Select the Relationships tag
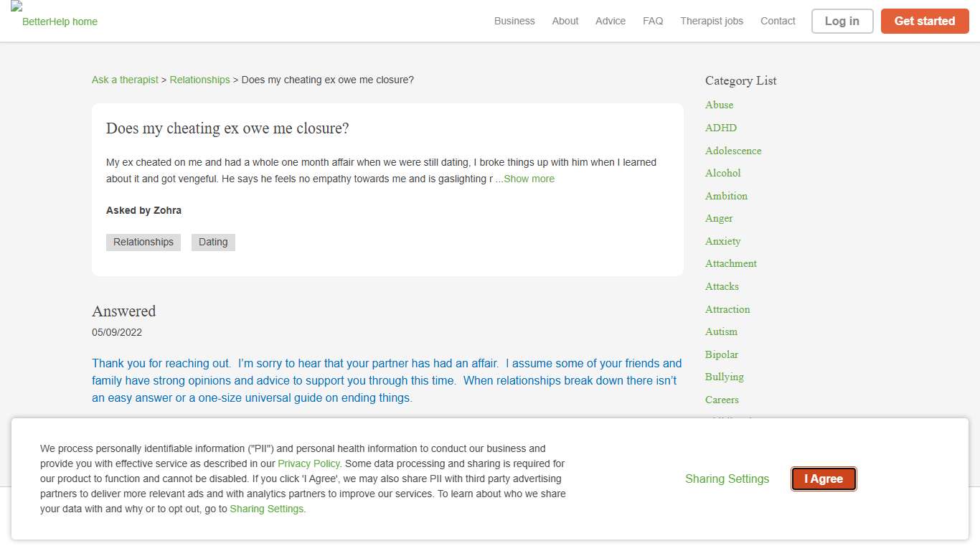980x551 pixels. [143, 242]
